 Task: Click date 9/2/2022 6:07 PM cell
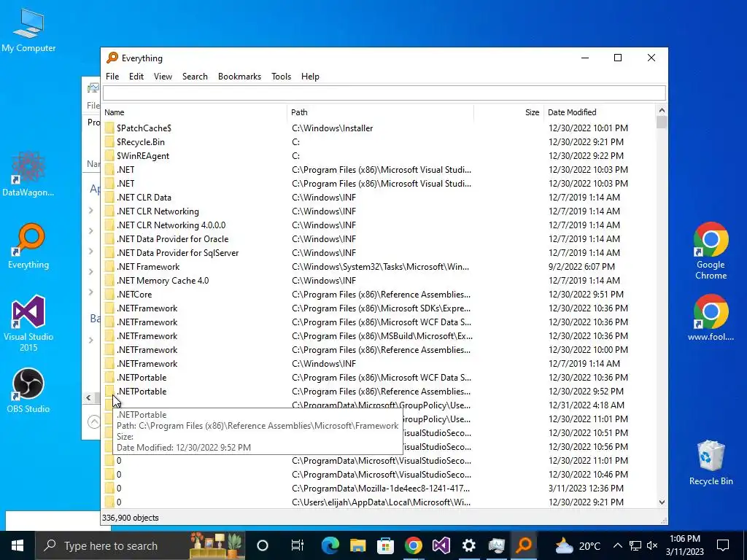[x=581, y=267]
